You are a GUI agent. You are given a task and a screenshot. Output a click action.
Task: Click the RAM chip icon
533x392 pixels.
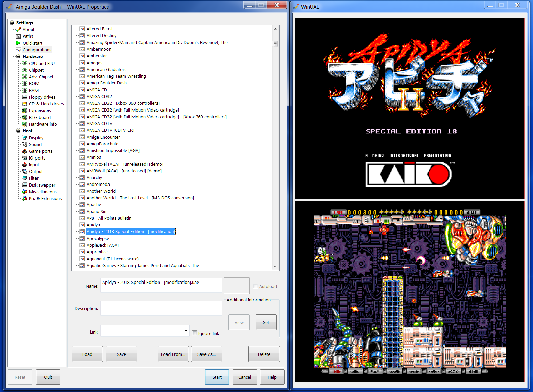point(25,90)
